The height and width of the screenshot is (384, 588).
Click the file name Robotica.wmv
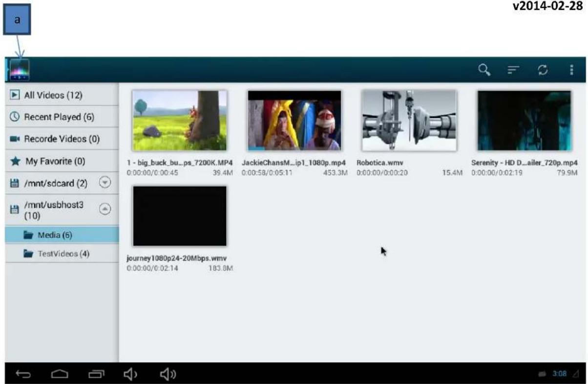click(380, 162)
